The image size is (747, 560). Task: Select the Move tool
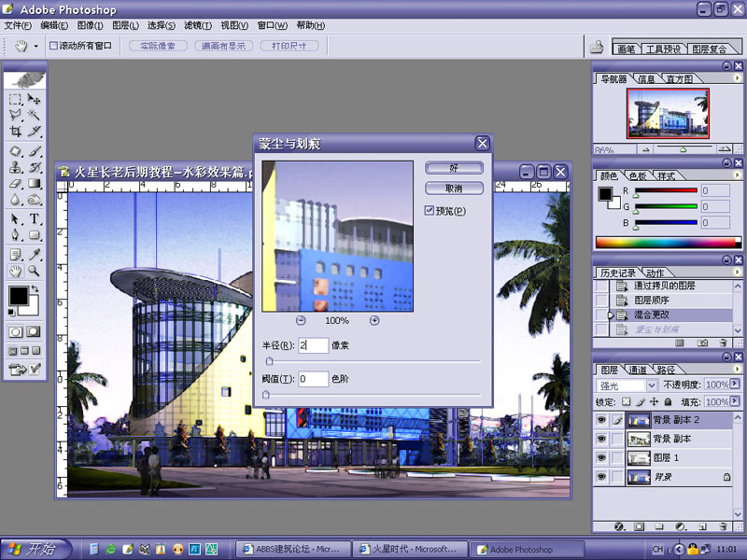click(x=34, y=99)
